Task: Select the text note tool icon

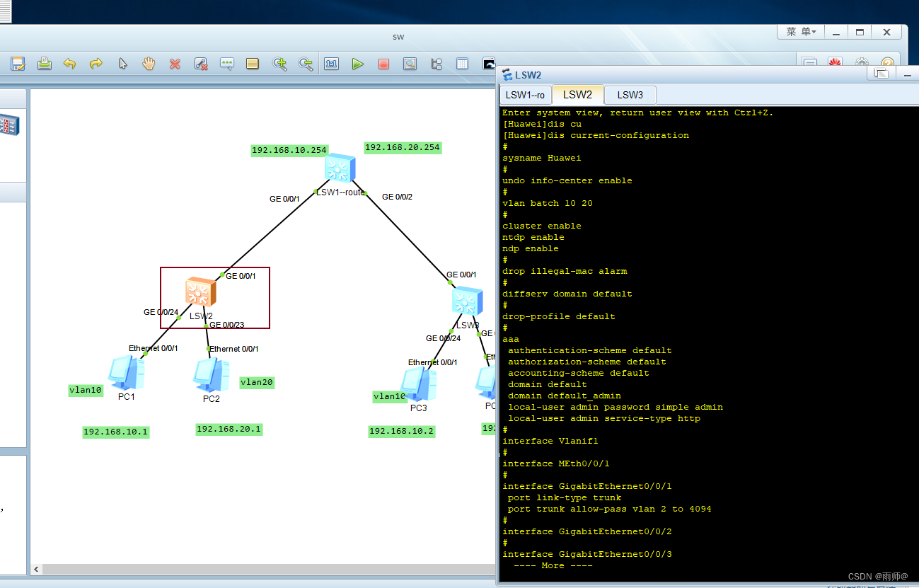Action: pyautogui.click(x=226, y=64)
